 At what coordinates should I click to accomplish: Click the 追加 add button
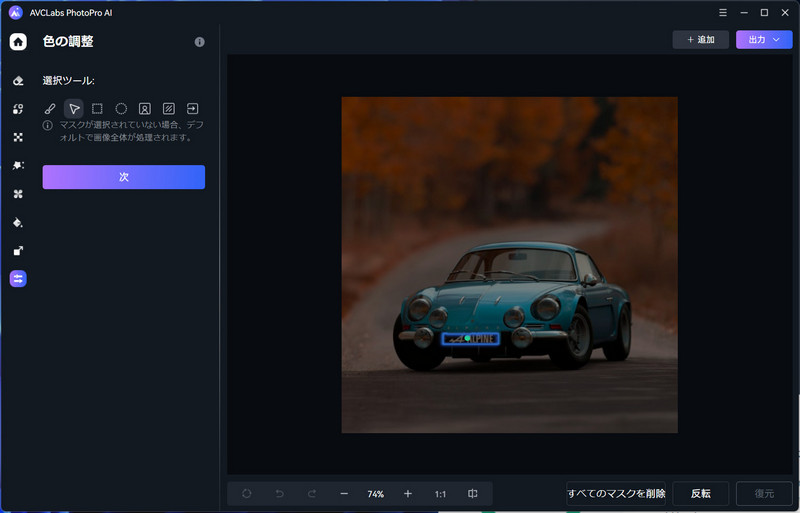[701, 40]
